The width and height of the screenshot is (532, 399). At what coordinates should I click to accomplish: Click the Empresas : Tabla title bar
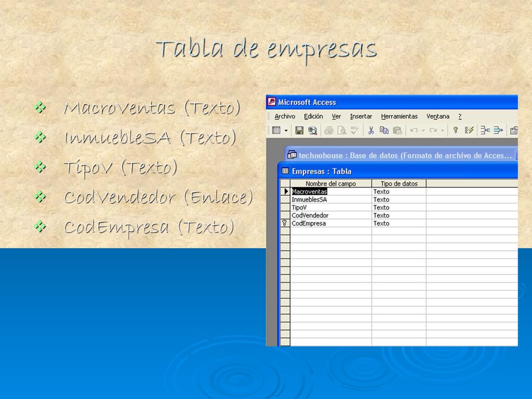tap(398, 171)
